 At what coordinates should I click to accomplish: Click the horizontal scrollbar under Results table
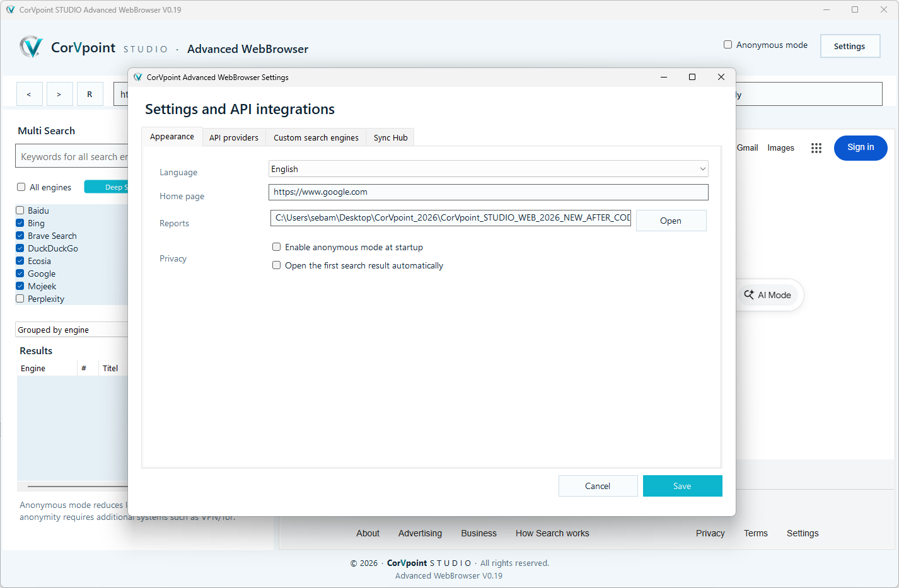point(78,487)
